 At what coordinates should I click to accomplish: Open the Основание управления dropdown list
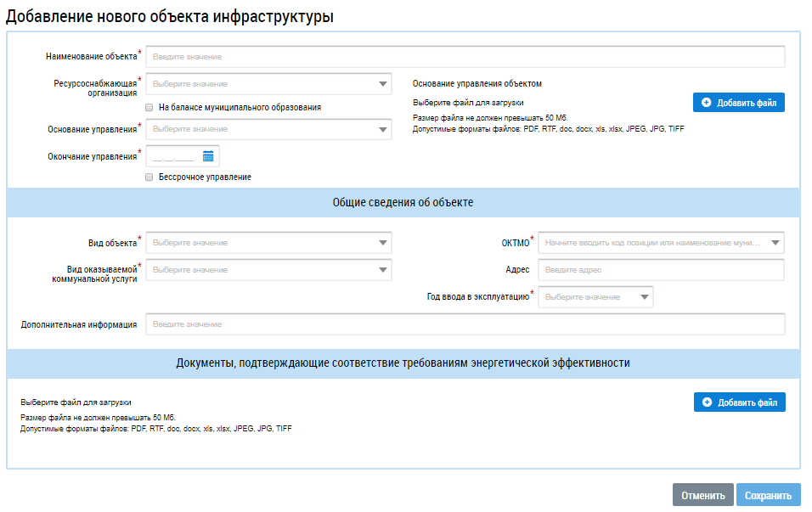[x=268, y=129]
